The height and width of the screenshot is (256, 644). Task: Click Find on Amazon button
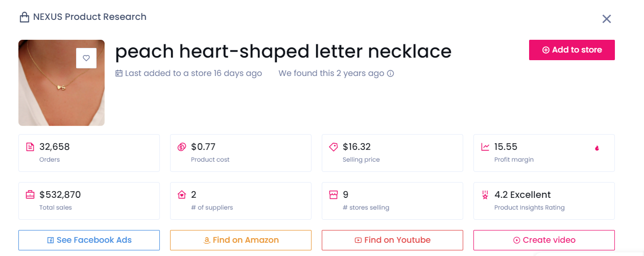pos(241,240)
